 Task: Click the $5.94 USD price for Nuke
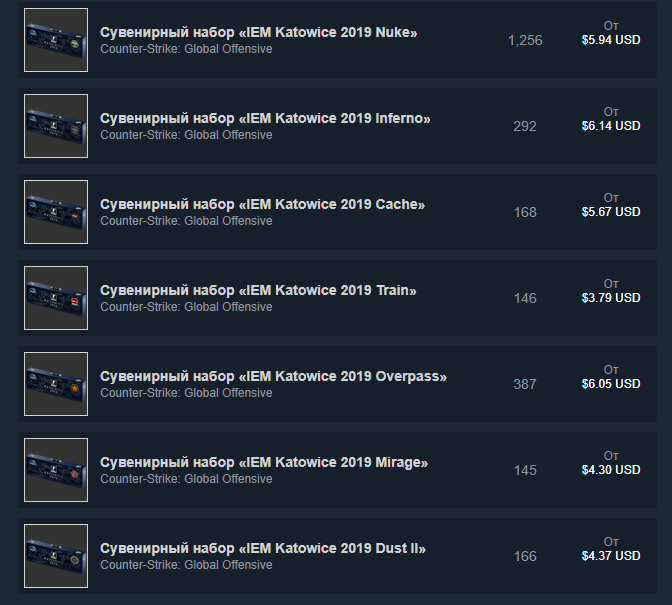611,40
